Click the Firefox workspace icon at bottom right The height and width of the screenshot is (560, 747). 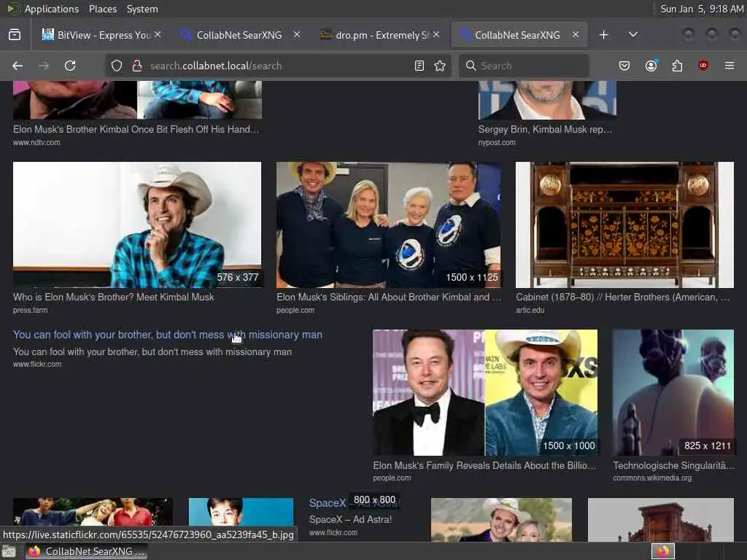662,551
